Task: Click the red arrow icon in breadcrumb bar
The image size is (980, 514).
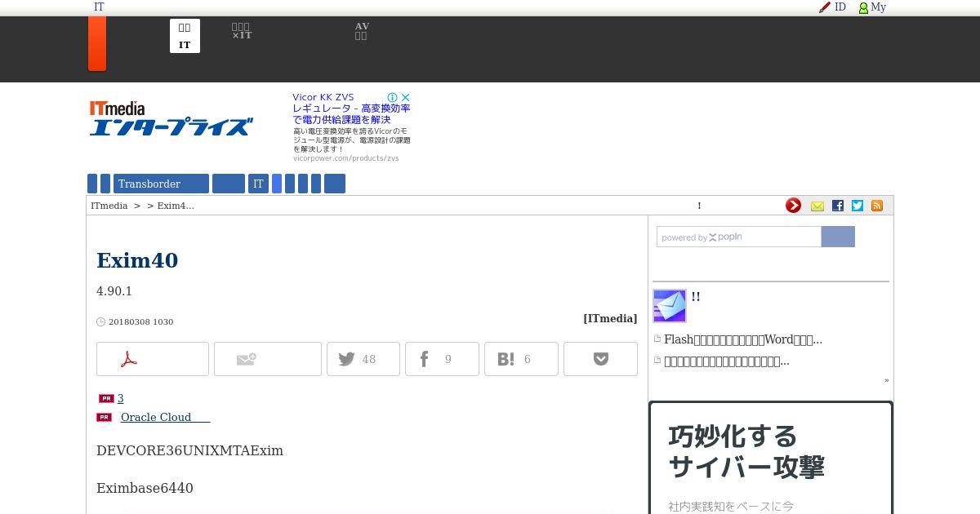Action: [793, 206]
